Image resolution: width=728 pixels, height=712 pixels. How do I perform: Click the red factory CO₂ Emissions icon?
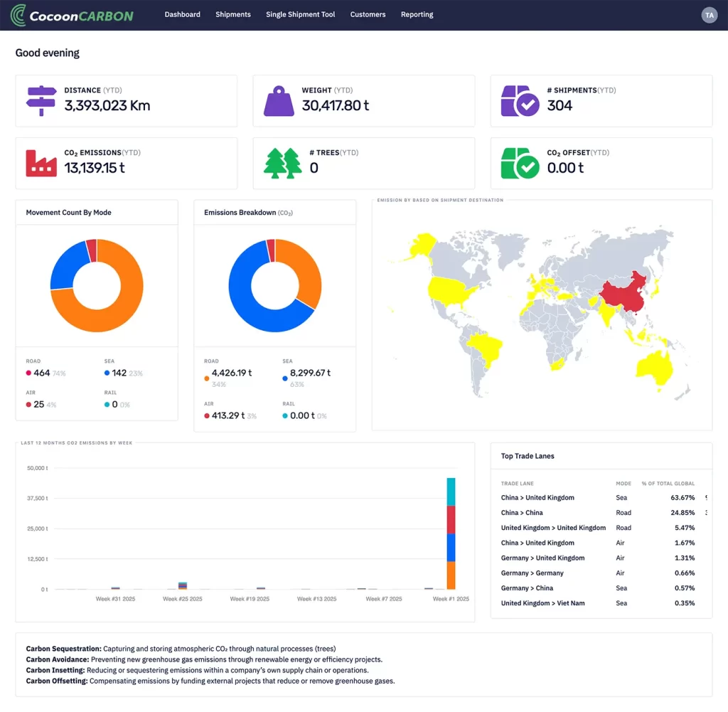41,163
